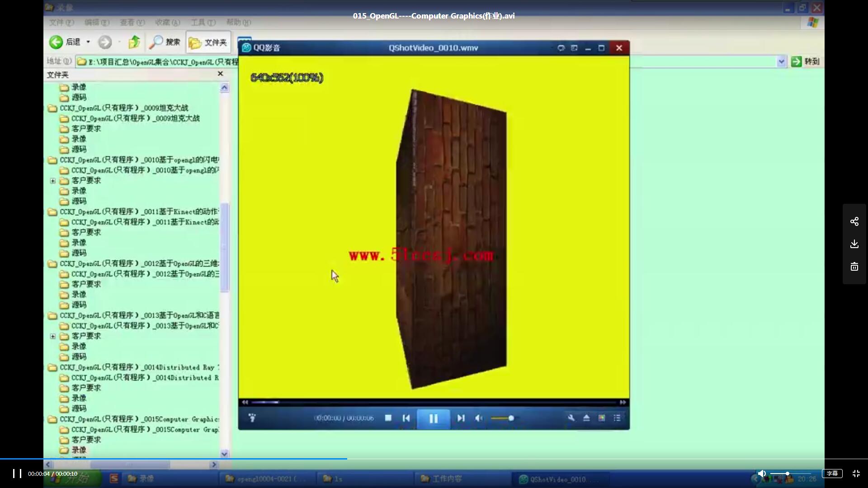The image size is (868, 488).
Task: Click delete trash icon on side panel
Action: click(854, 267)
